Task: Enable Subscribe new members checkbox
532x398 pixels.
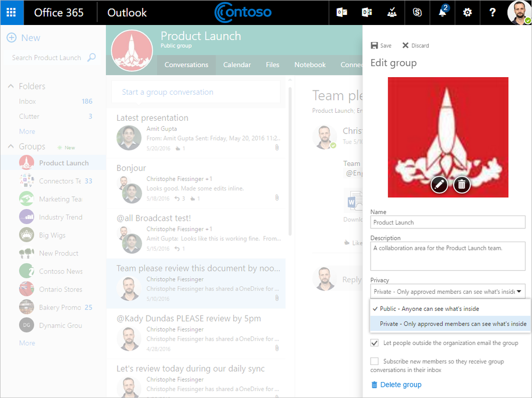Action: click(x=374, y=361)
